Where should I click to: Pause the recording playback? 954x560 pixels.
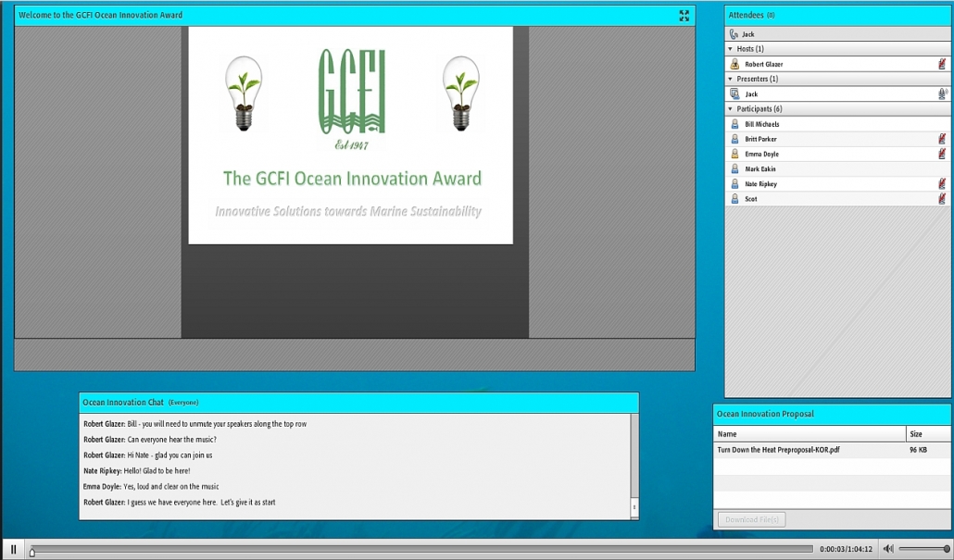tap(13, 549)
